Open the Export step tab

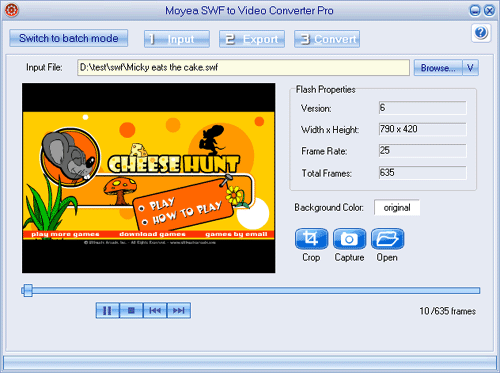[x=252, y=39]
